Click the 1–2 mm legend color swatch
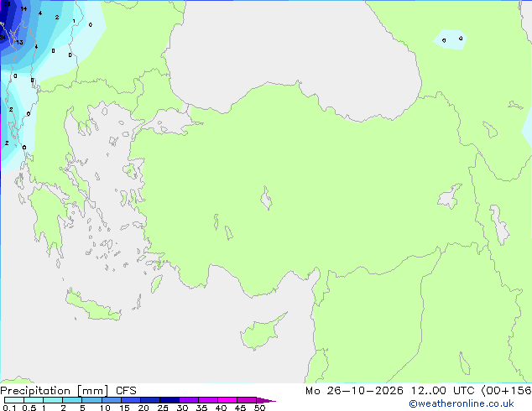Viewport: 532px width, 411px height. [x=53, y=400]
